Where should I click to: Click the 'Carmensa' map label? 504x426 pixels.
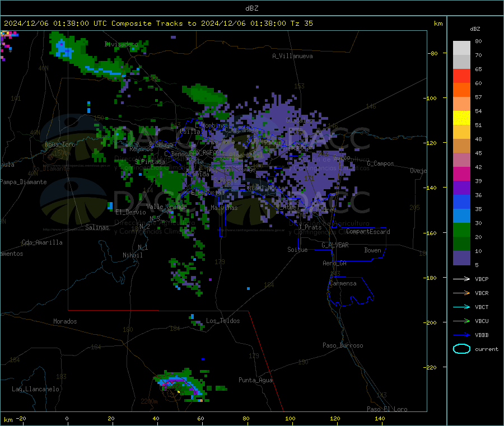tap(343, 283)
